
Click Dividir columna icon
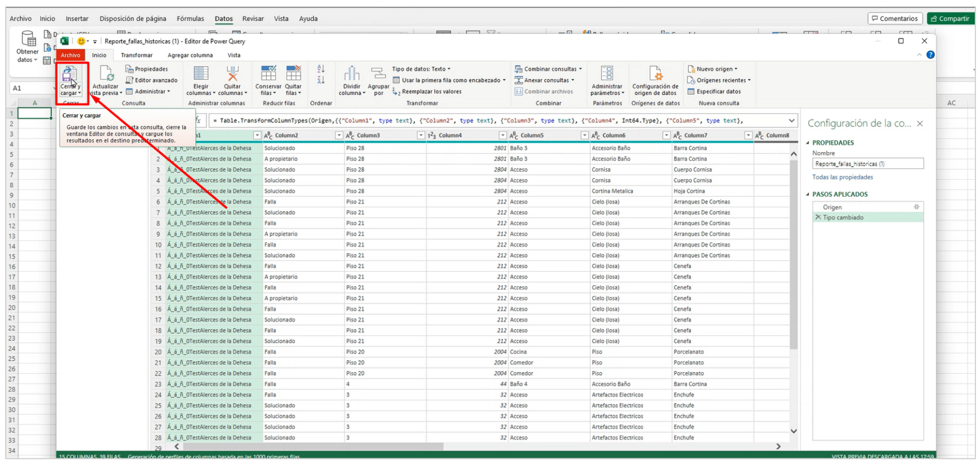click(x=352, y=74)
